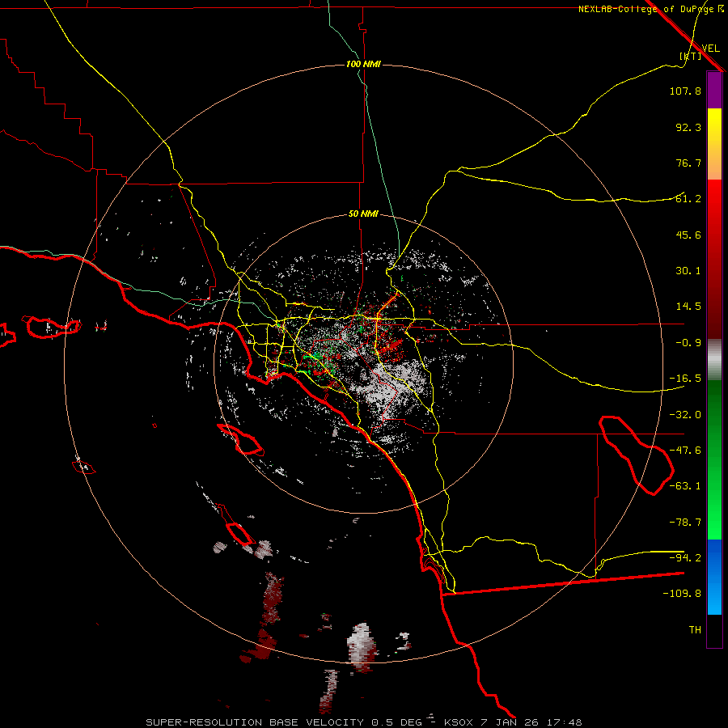Select the 61.2 scale value
Image resolution: width=728 pixels, height=728 pixels.
pos(688,199)
